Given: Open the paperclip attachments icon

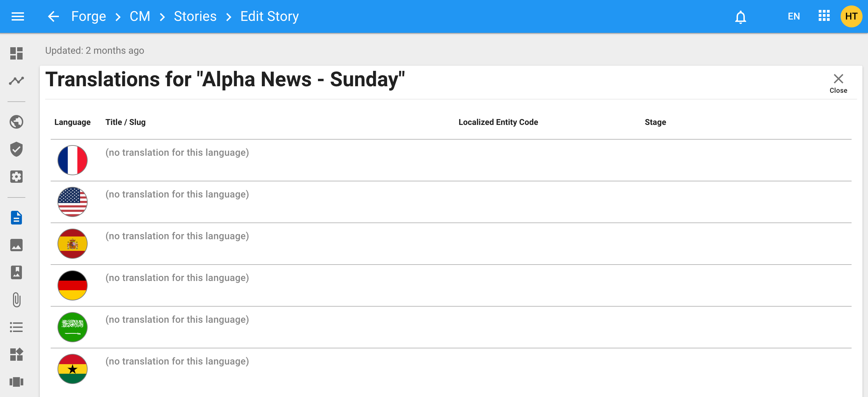Looking at the screenshot, I should 16,300.
